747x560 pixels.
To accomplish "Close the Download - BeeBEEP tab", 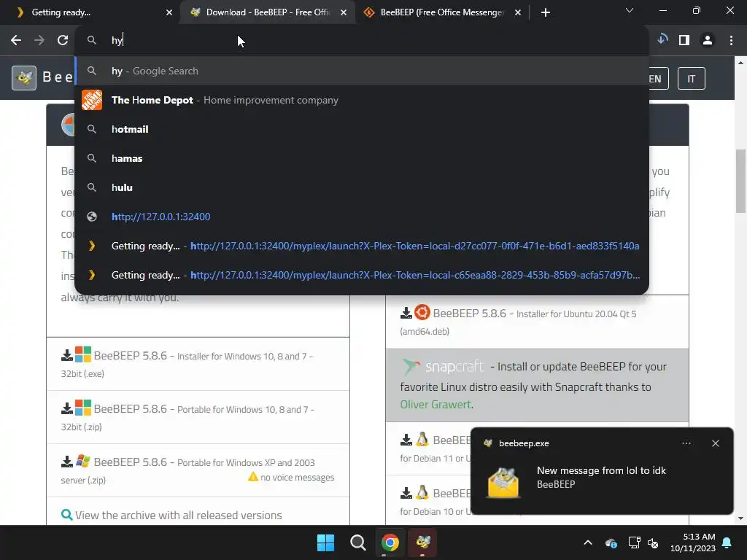I will tap(344, 12).
